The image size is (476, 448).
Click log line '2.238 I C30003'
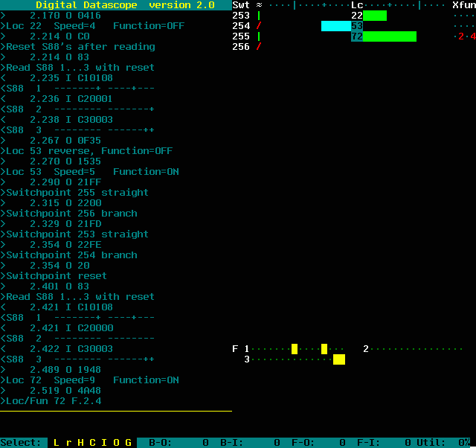point(57,120)
